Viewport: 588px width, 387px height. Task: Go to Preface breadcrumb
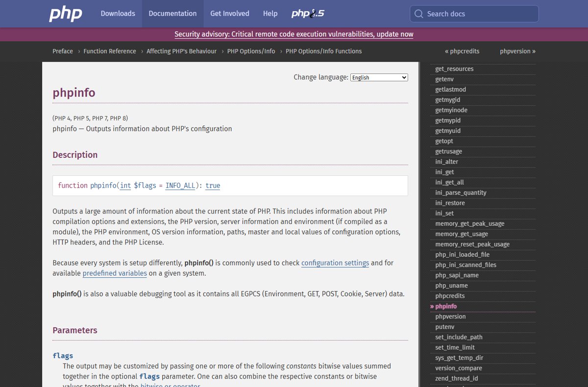63,51
